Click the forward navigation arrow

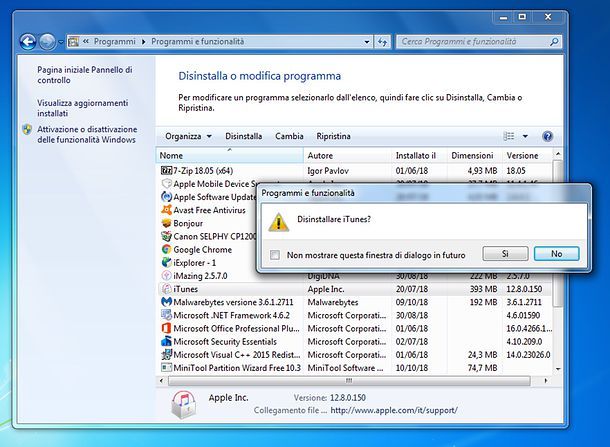[47, 42]
